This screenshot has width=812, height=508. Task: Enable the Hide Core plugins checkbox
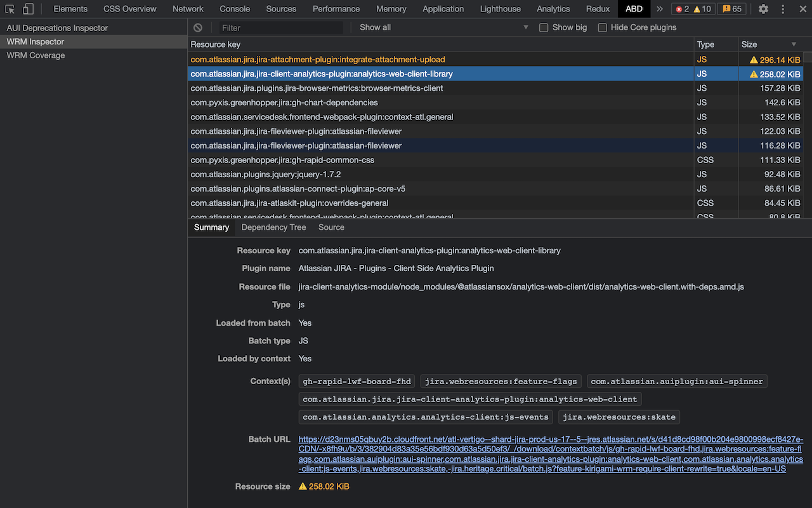[x=603, y=27]
